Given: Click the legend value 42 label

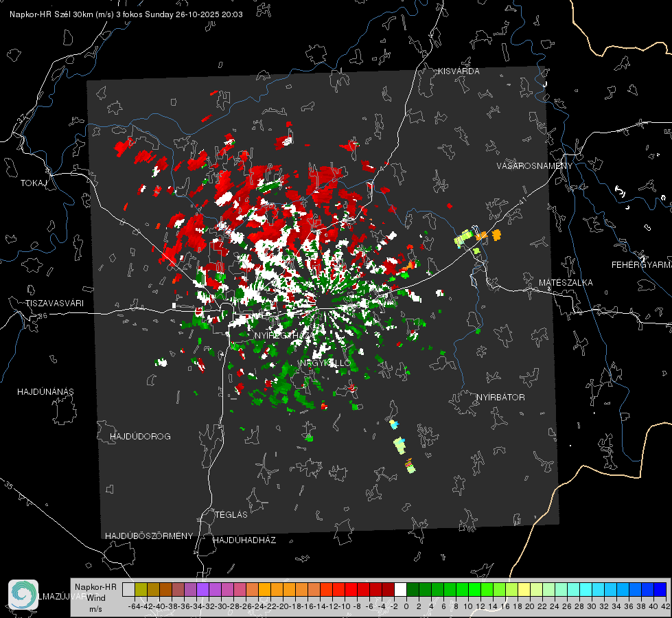Looking at the screenshot, I should click(665, 606).
